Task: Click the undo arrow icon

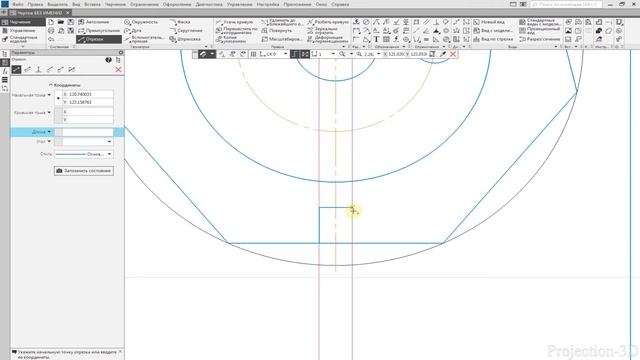Action: pos(51,39)
